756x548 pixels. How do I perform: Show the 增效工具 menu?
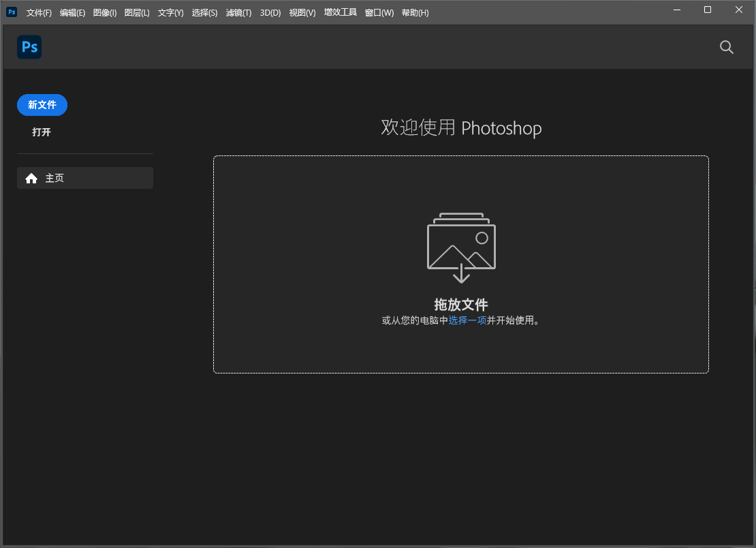click(341, 13)
